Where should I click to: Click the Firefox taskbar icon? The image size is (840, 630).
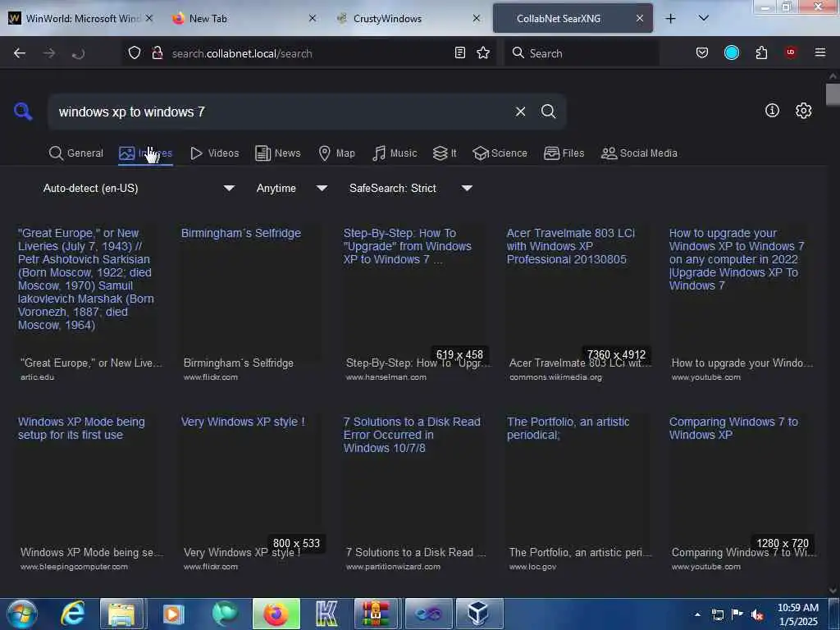(x=276, y=614)
